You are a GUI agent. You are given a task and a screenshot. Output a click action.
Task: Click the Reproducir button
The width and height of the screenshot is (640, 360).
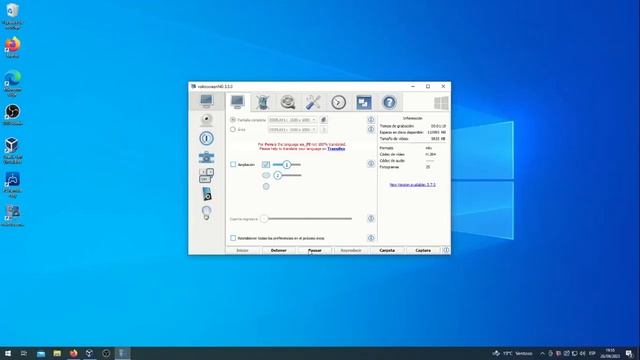pyautogui.click(x=351, y=250)
